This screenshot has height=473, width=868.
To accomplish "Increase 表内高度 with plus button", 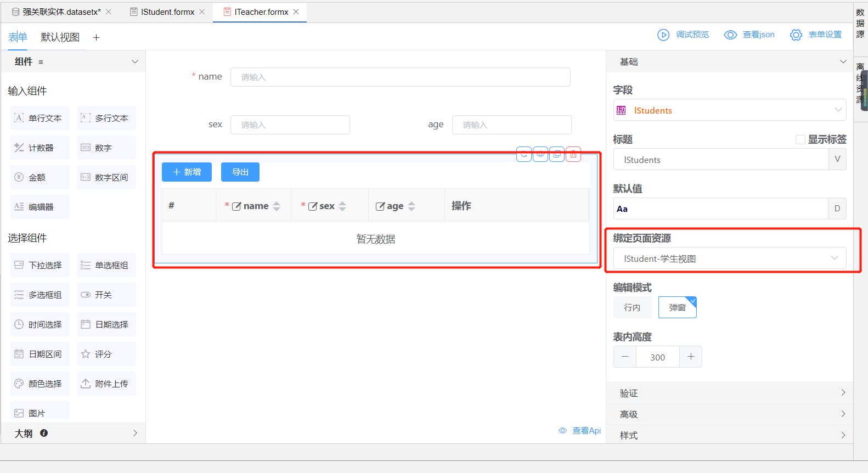I will pyautogui.click(x=691, y=357).
